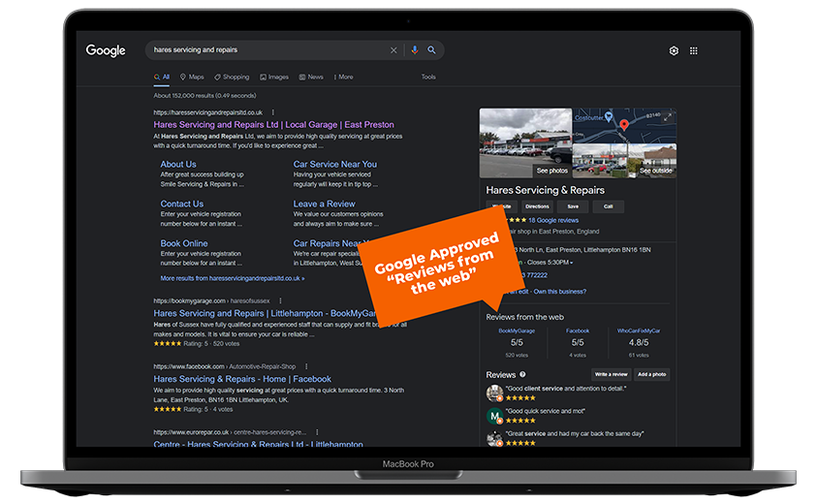The width and height of the screenshot is (817, 504).
Task: Click Add a photo button
Action: click(x=652, y=374)
